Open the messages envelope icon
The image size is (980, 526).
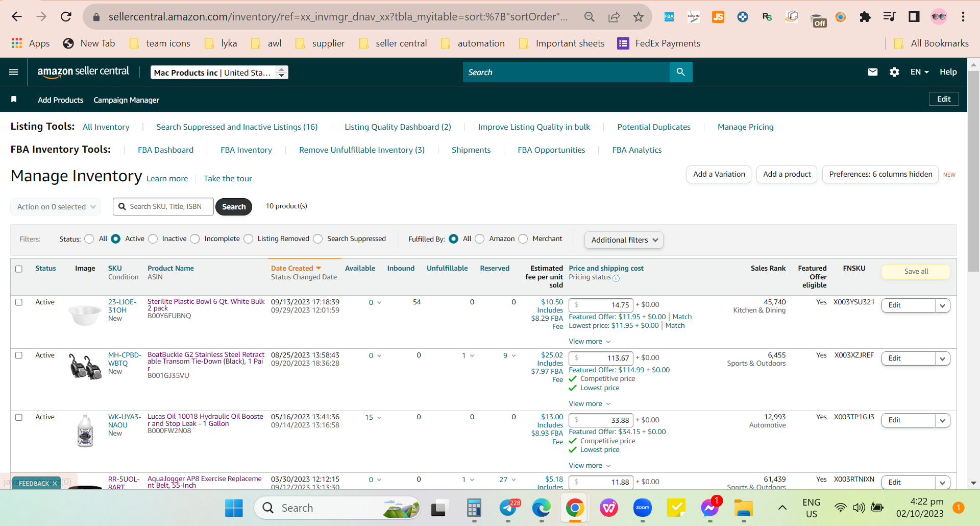(x=873, y=72)
